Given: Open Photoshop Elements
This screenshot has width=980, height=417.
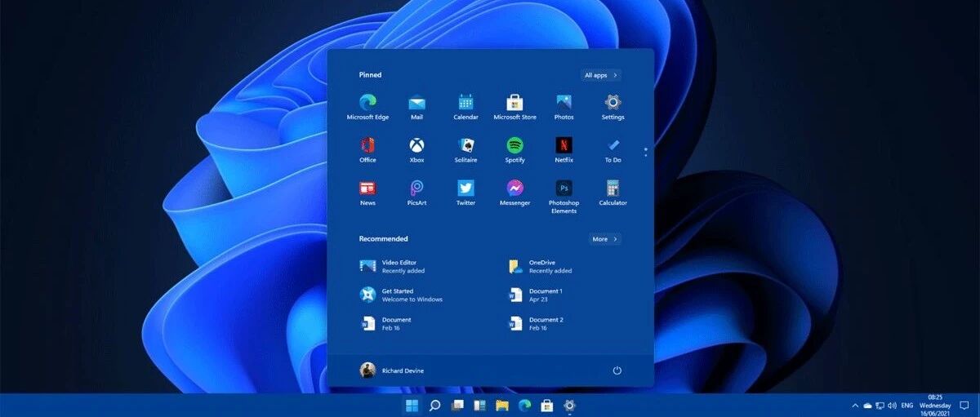Looking at the screenshot, I should pyautogui.click(x=563, y=197).
